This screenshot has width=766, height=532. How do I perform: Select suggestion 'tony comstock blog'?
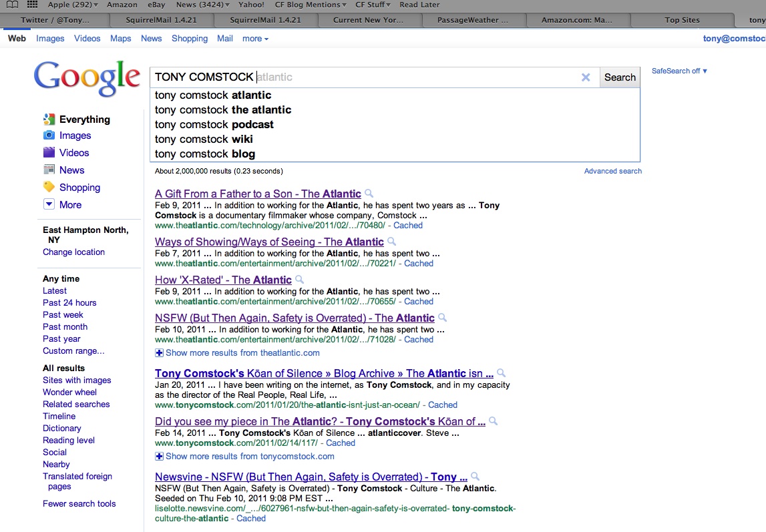[x=395, y=154]
